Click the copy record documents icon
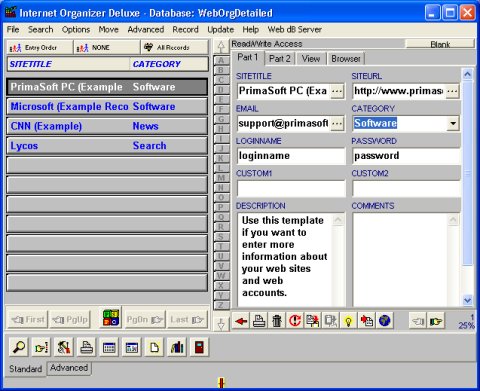 pyautogui.click(x=313, y=321)
